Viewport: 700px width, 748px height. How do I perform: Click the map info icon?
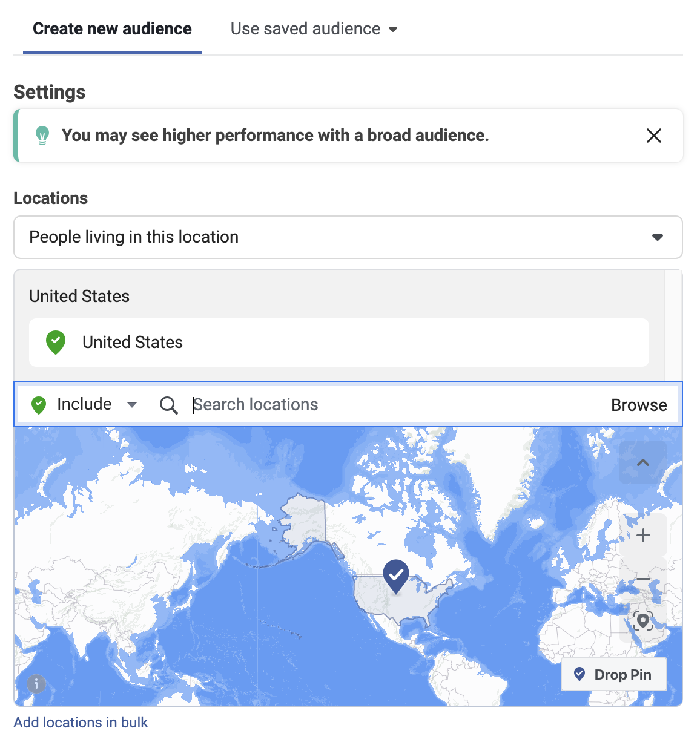[36, 684]
